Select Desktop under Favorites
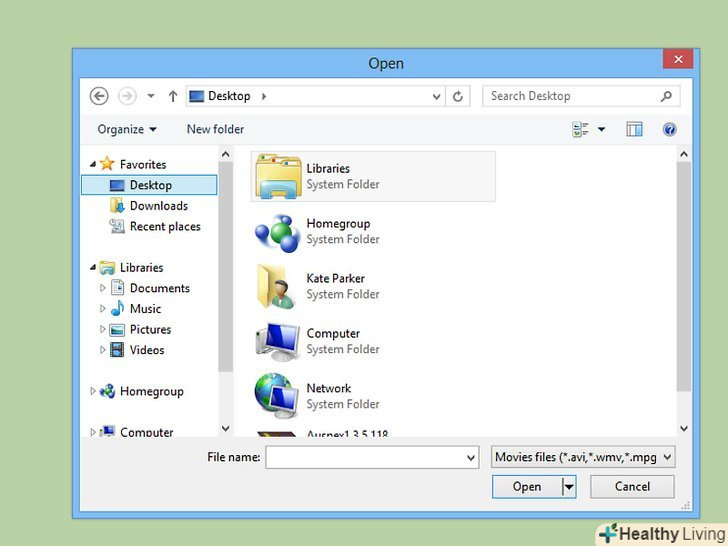 coord(150,185)
